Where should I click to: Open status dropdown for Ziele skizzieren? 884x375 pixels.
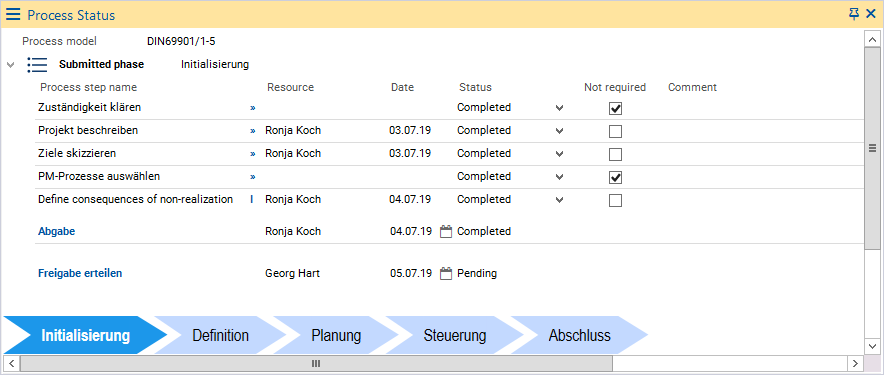(559, 154)
